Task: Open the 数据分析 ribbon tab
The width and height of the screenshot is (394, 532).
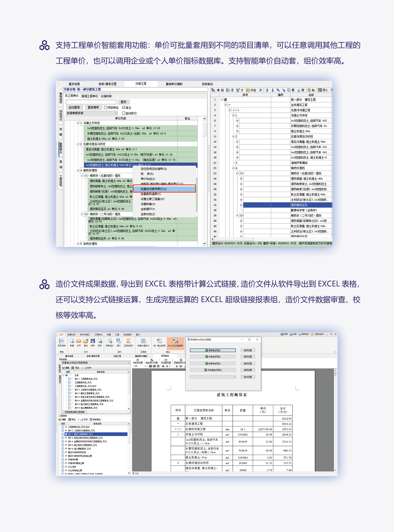Action: [x=71, y=335]
